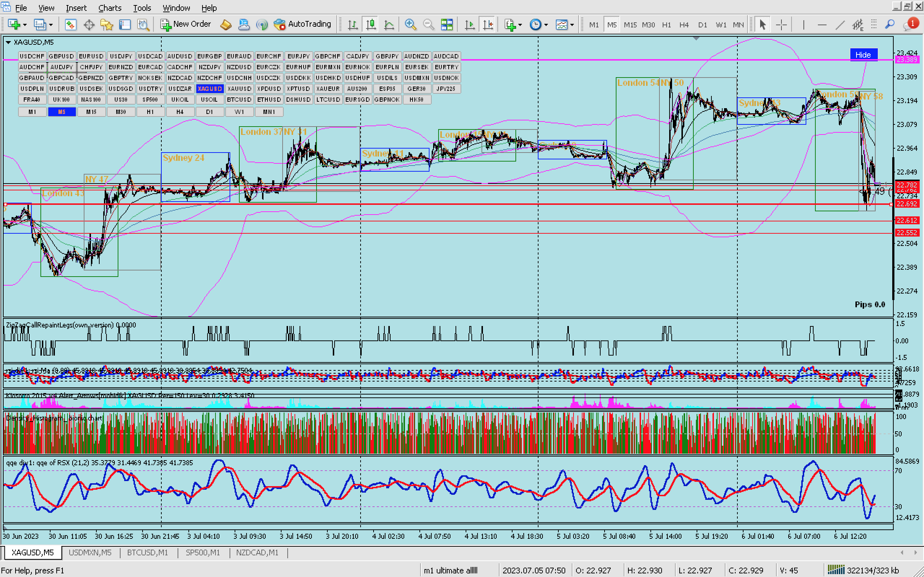Viewport: 924px width, 577px height.
Task: Expand the Indicators list dropdown arrow
Action: click(520, 25)
